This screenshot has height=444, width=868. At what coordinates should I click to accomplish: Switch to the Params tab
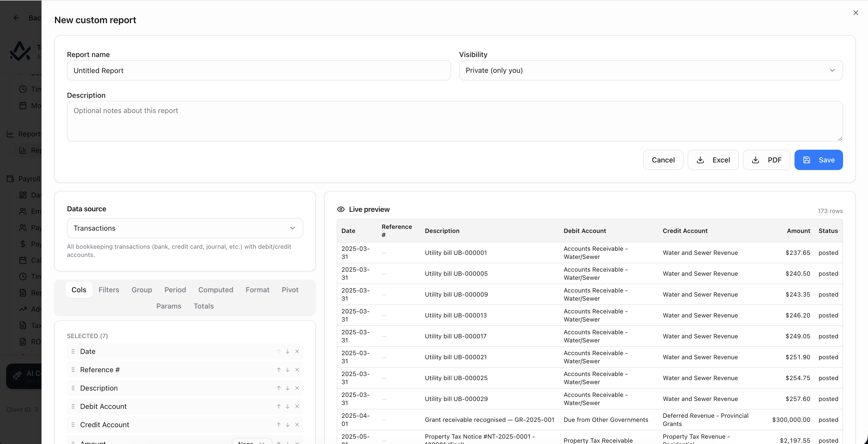coord(169,306)
